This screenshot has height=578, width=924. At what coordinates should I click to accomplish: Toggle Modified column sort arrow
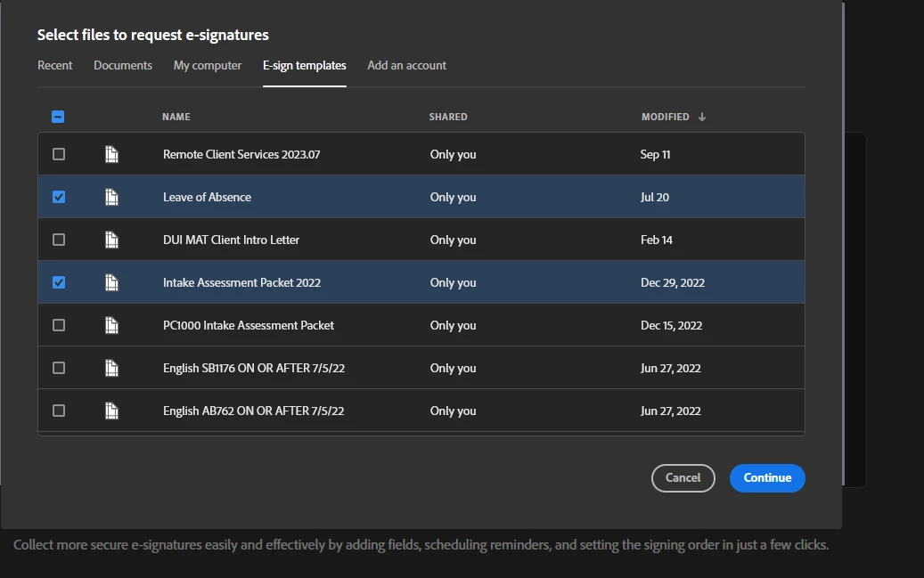[702, 117]
